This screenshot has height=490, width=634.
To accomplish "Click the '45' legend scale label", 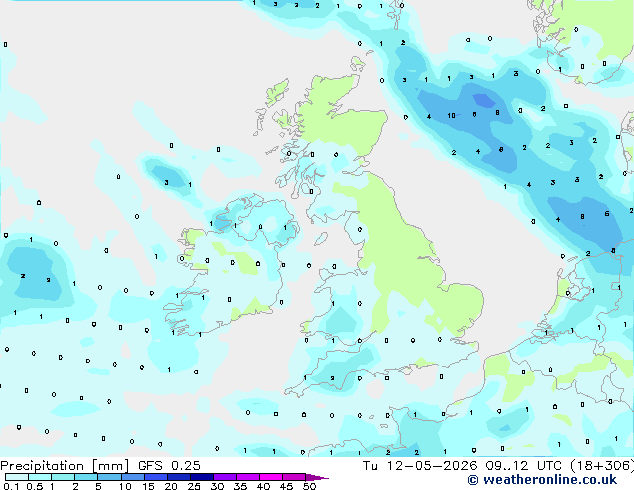I will [286, 486].
